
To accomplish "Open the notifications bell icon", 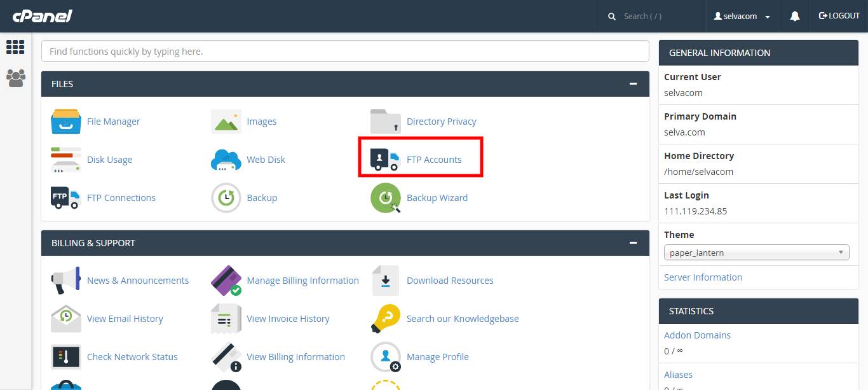I will click(x=795, y=16).
